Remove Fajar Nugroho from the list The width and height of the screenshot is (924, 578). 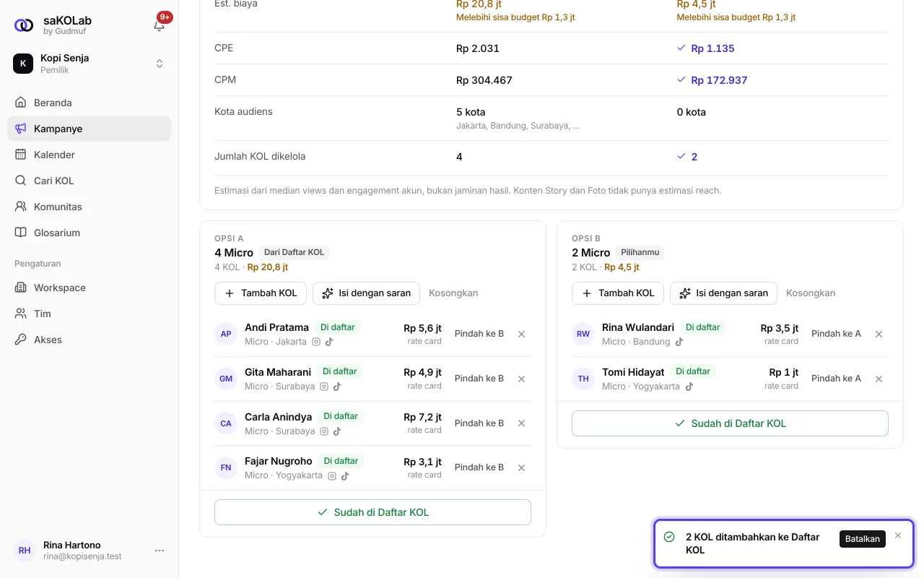(x=521, y=467)
